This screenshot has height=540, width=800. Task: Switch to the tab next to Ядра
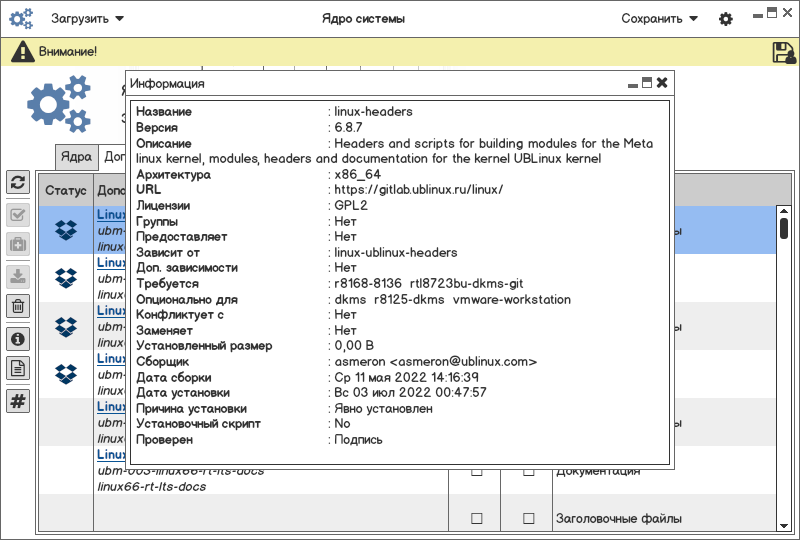coord(112,157)
